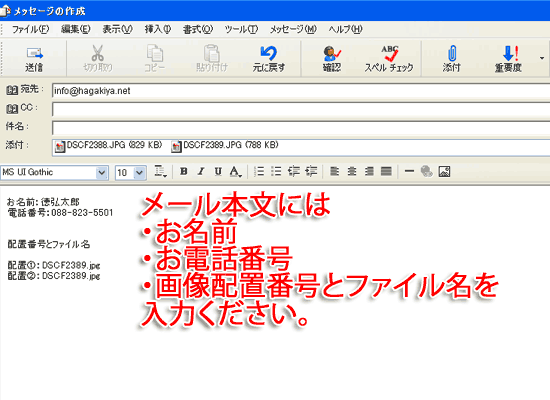Open the スペルチェック spell check tool

click(389, 59)
